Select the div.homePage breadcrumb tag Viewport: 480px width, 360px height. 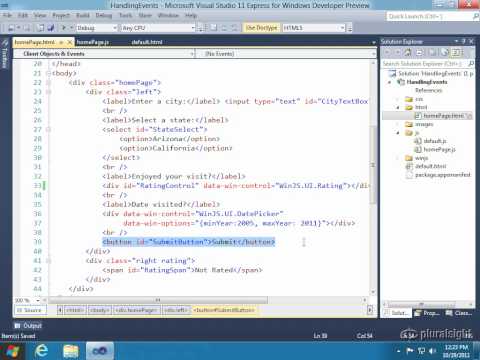click(136, 310)
